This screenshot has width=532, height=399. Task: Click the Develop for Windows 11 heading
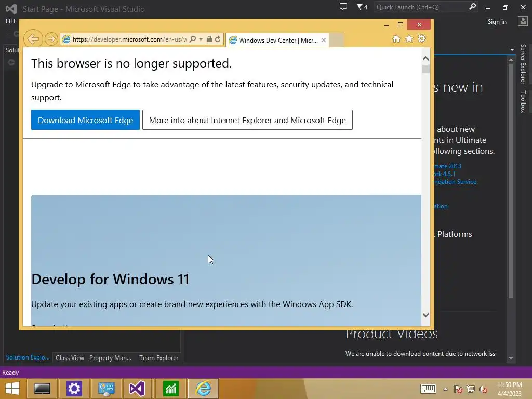(110, 279)
